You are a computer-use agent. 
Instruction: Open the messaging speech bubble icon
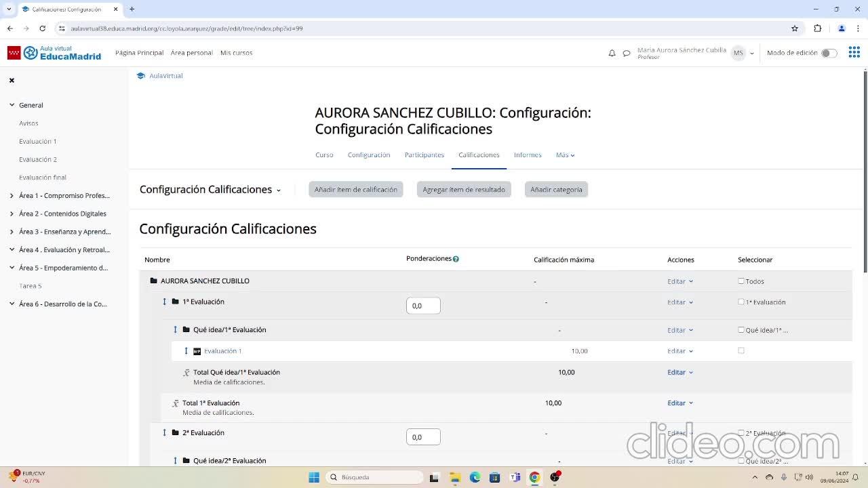(627, 53)
